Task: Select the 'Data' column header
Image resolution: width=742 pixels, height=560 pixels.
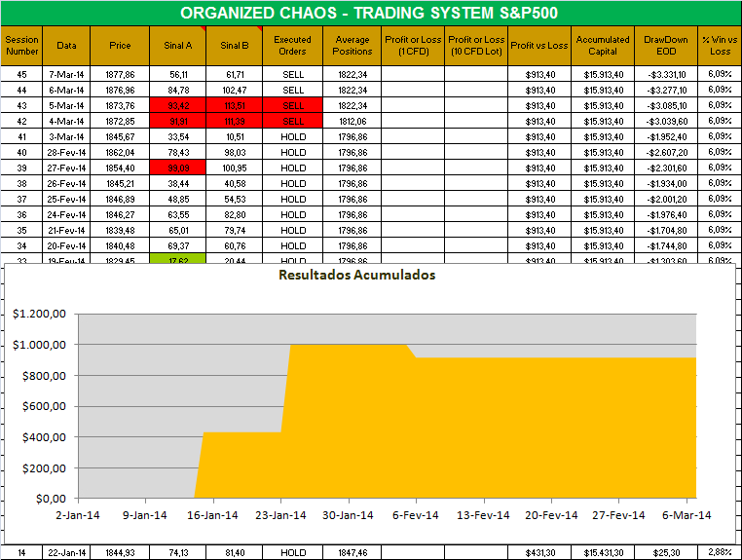Action: (66, 46)
